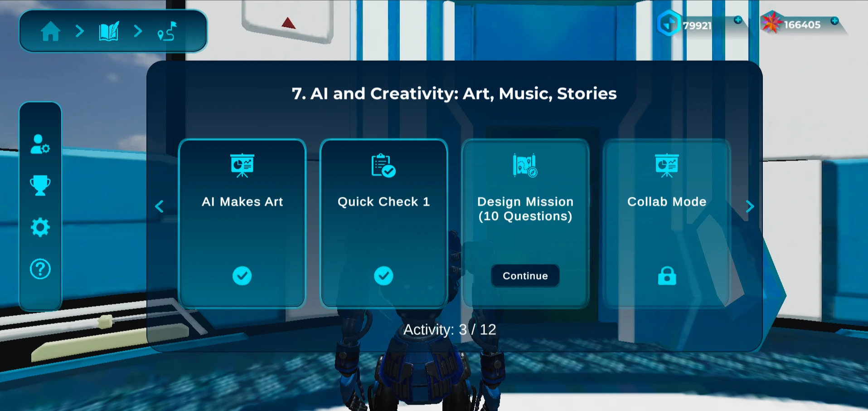Open the book lessons breadcrumb icon
Viewport: 868px width, 411px height.
pos(109,31)
